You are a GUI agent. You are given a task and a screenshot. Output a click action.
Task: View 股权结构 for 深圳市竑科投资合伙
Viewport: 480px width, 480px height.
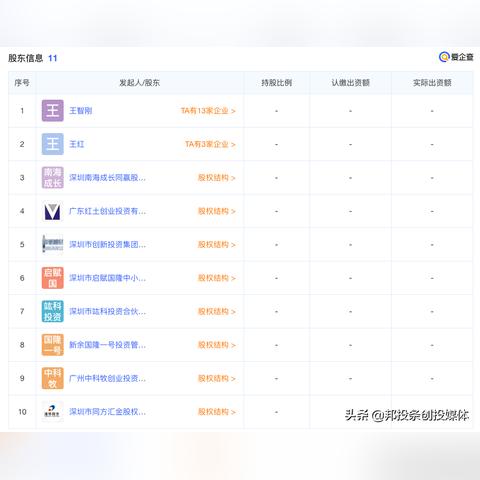point(217,311)
